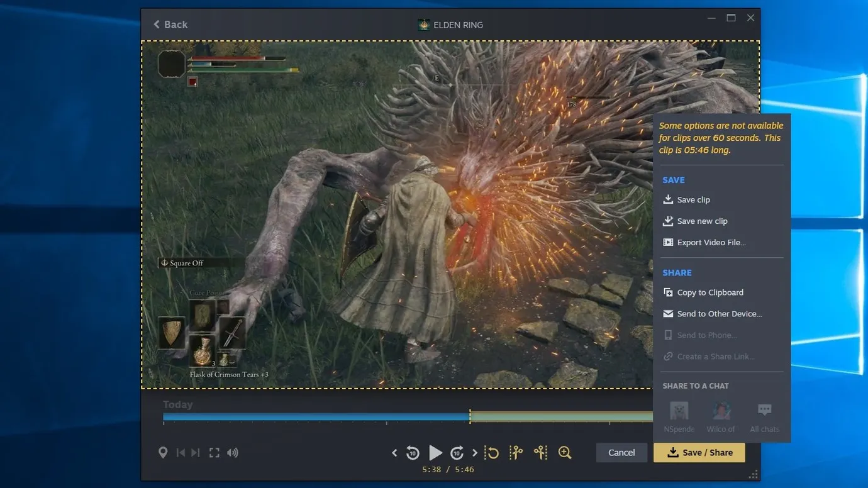Click the SAVE section header

[x=674, y=180]
